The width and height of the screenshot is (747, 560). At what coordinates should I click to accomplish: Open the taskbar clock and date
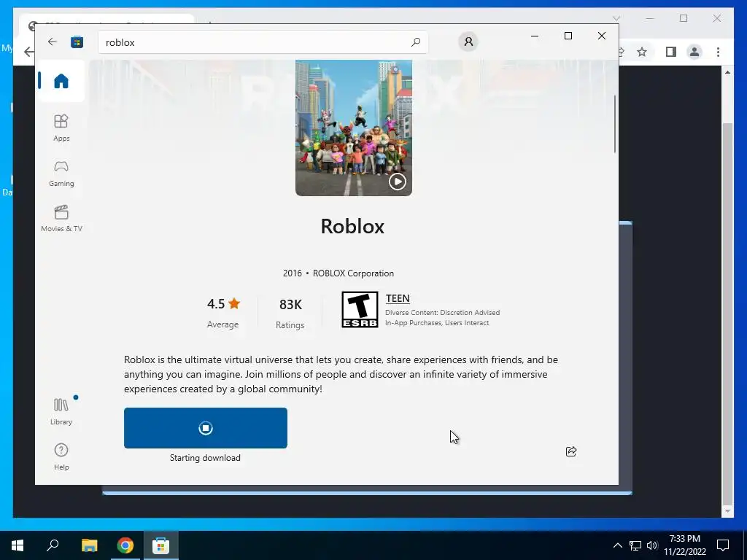(x=685, y=545)
